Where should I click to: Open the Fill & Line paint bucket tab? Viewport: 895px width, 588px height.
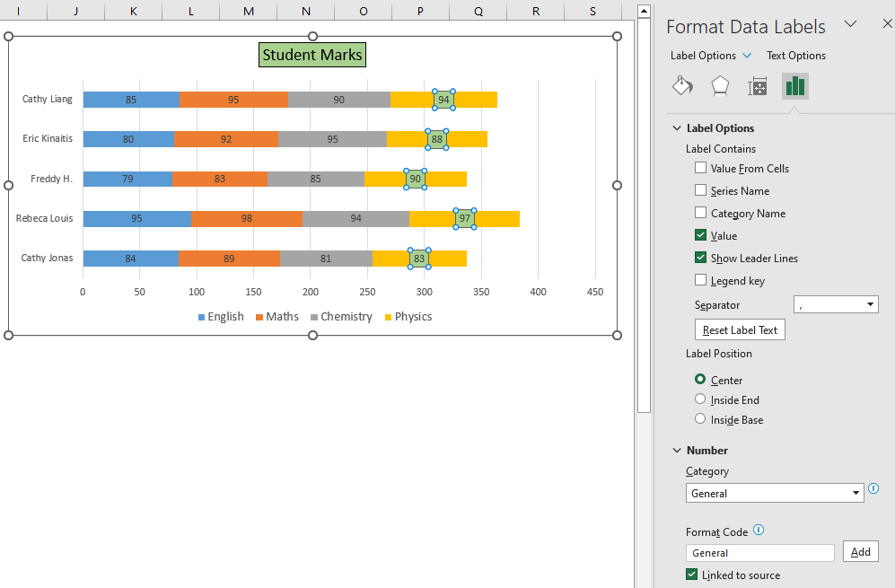(682, 86)
